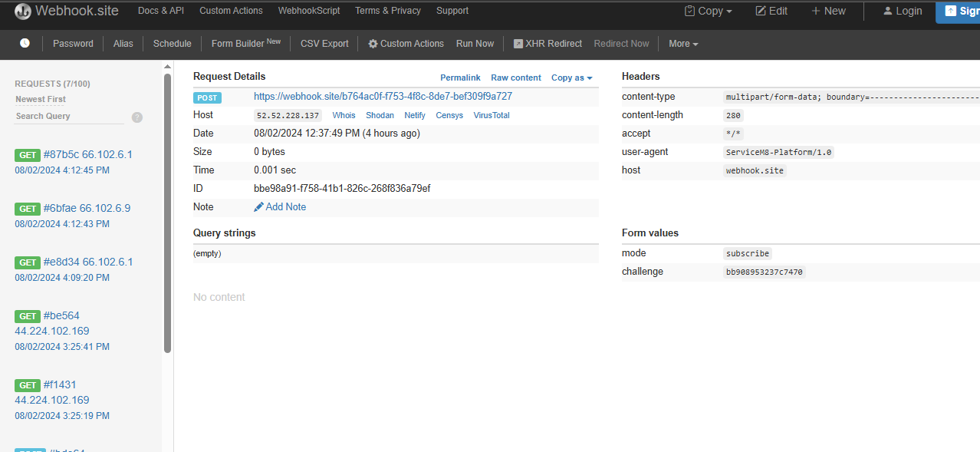Open Terms & Privacy page
The height and width of the screenshot is (452, 980).
388,11
